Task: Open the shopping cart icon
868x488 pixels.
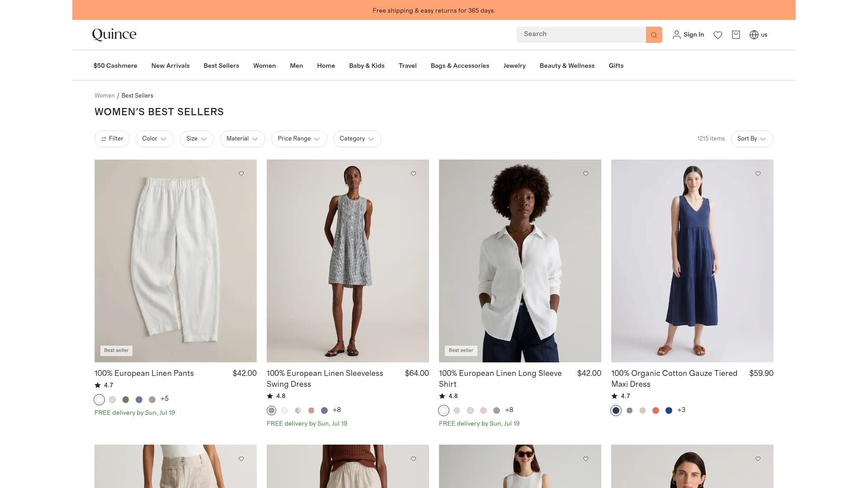Action: point(736,35)
